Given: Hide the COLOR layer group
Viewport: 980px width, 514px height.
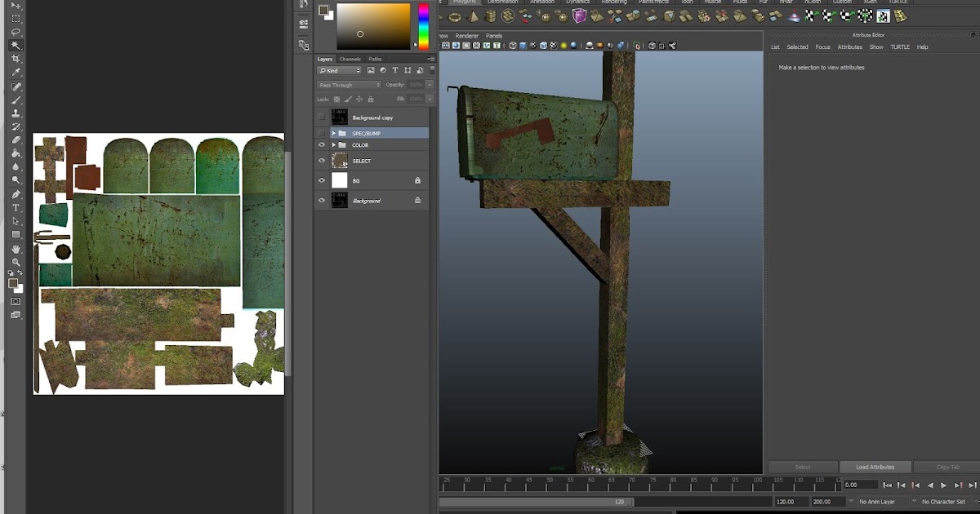Looking at the screenshot, I should 322,145.
